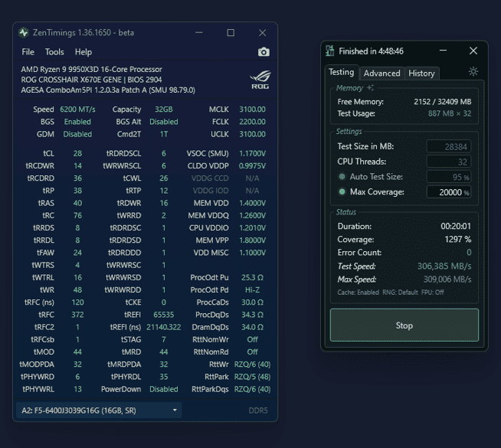The width and height of the screenshot is (501, 448).
Task: Click the Duration value 00:20:01
Action: (456, 226)
